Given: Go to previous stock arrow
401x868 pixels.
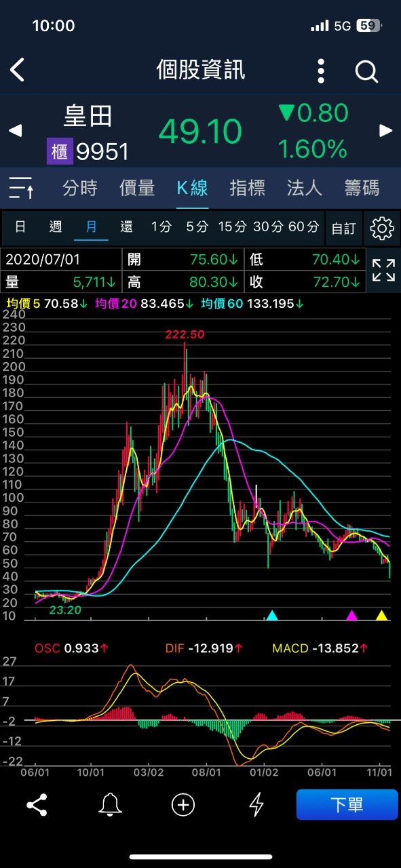Looking at the screenshot, I should [15, 130].
